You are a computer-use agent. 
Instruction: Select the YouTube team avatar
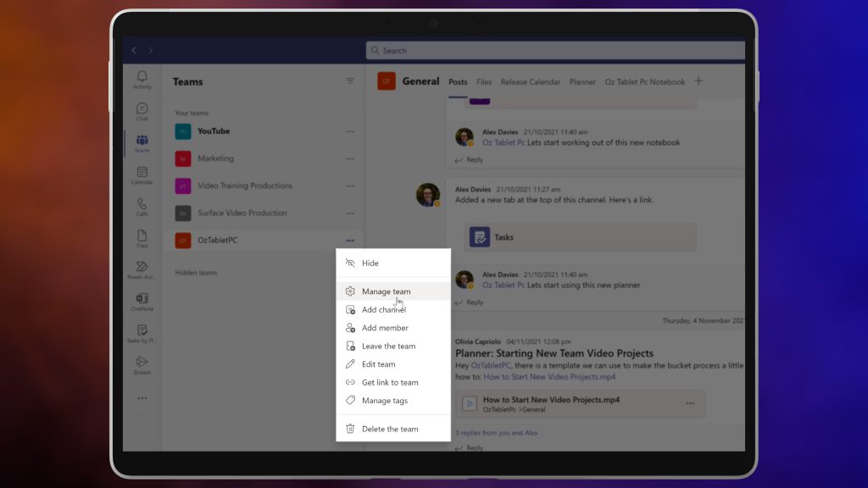pos(183,131)
